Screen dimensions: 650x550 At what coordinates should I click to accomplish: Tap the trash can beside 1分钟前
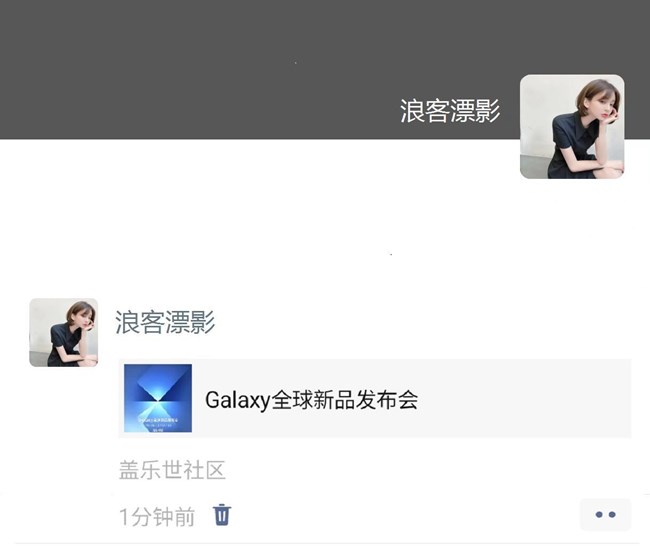(x=222, y=515)
